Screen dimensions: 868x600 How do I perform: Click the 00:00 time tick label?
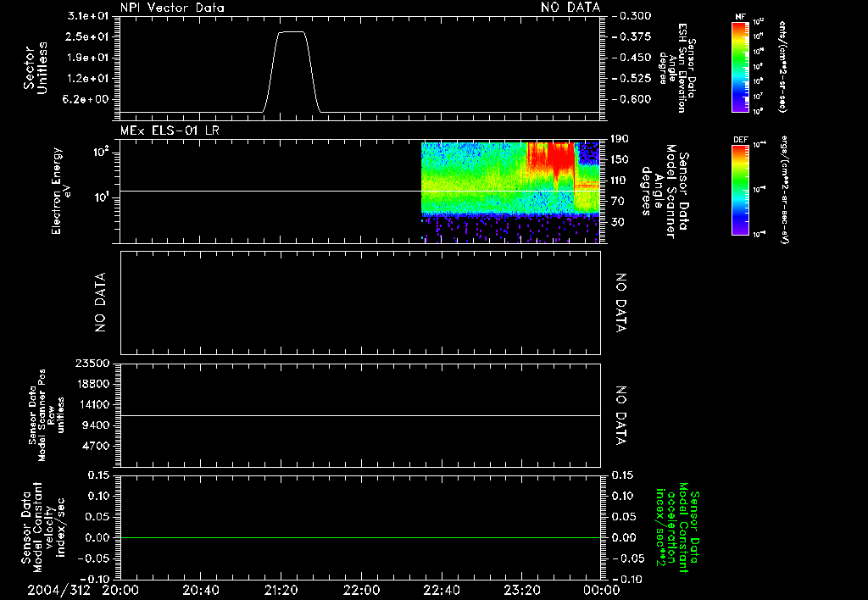[601, 590]
